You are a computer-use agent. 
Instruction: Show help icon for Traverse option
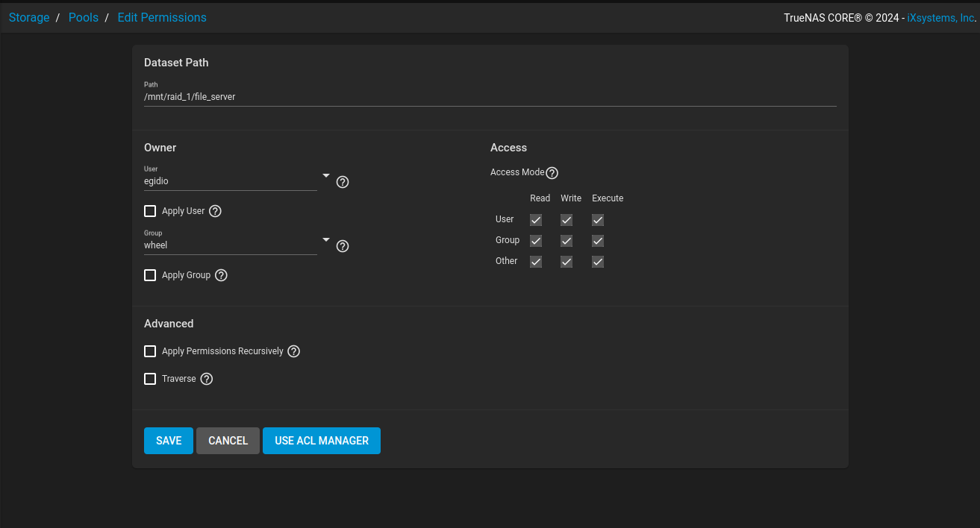click(x=207, y=379)
